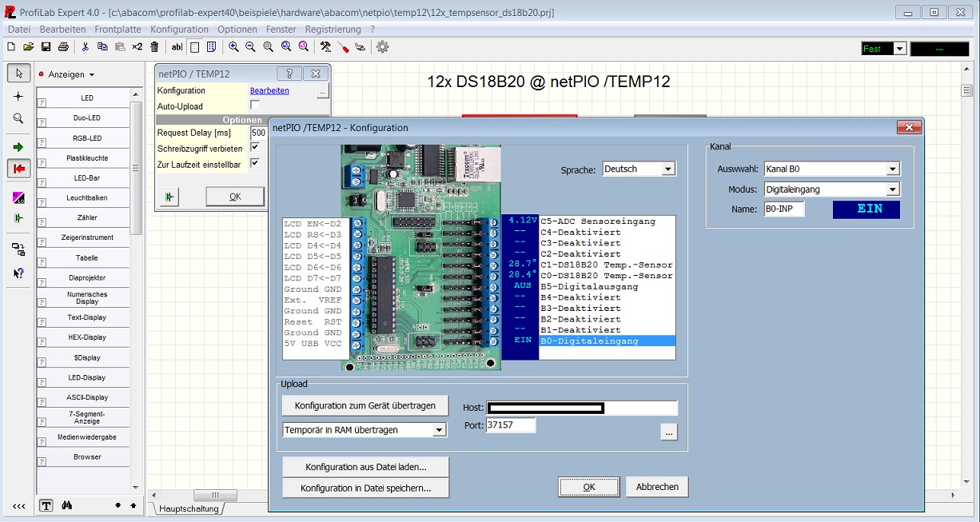Click the printer icon in toolbar
The height and width of the screenshot is (522, 980).
coord(63,47)
